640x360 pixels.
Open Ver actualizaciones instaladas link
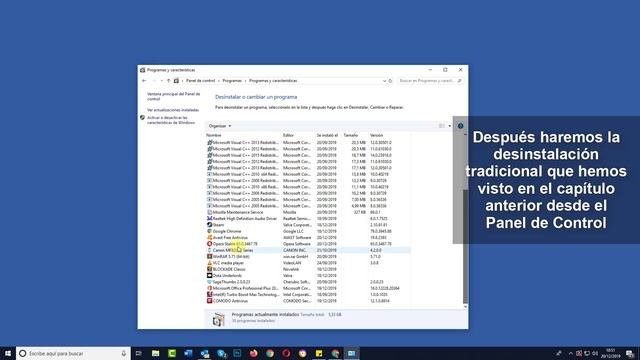coord(173,110)
